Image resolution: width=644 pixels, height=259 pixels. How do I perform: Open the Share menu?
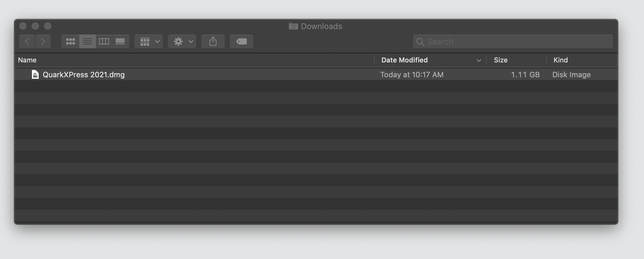click(x=213, y=41)
